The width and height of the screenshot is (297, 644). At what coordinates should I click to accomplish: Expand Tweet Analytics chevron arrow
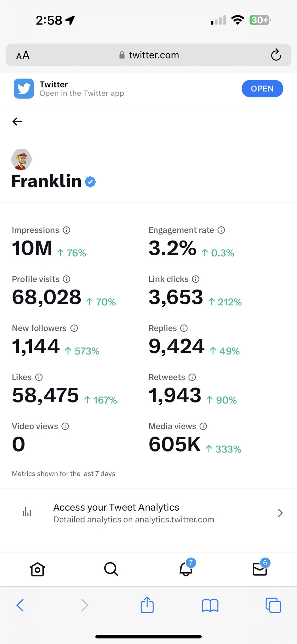pos(280,513)
